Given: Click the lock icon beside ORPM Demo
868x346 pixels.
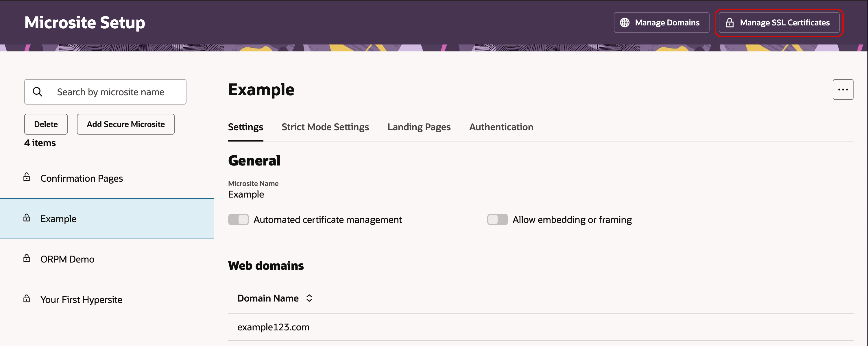Looking at the screenshot, I should (27, 258).
